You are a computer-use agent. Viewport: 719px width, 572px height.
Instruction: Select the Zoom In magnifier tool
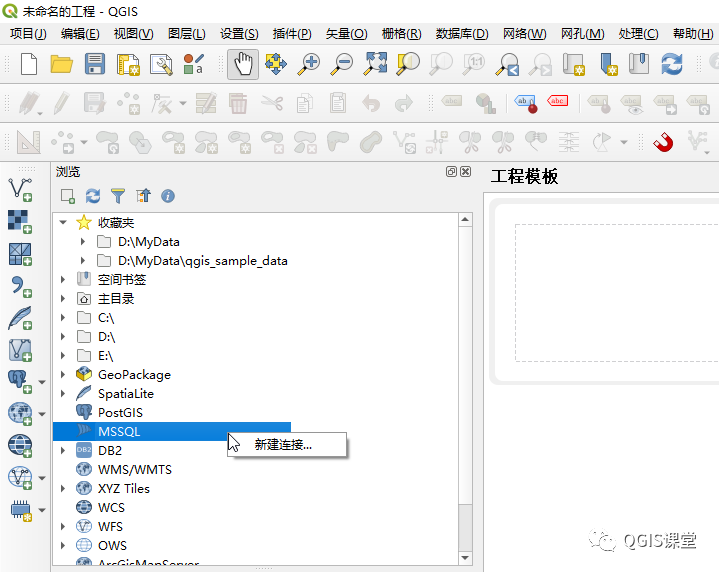point(309,64)
